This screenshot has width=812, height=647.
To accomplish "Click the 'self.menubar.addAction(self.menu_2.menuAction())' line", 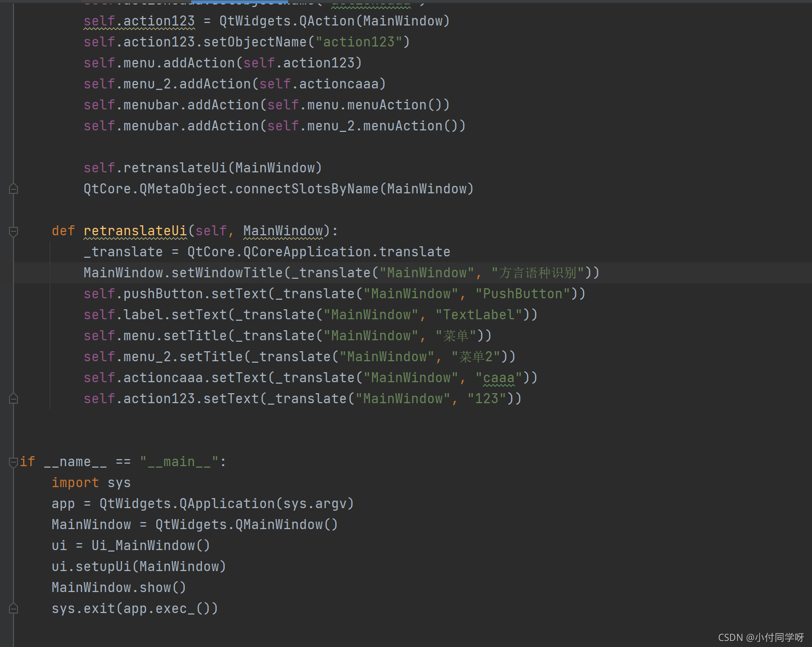I will click(275, 126).
